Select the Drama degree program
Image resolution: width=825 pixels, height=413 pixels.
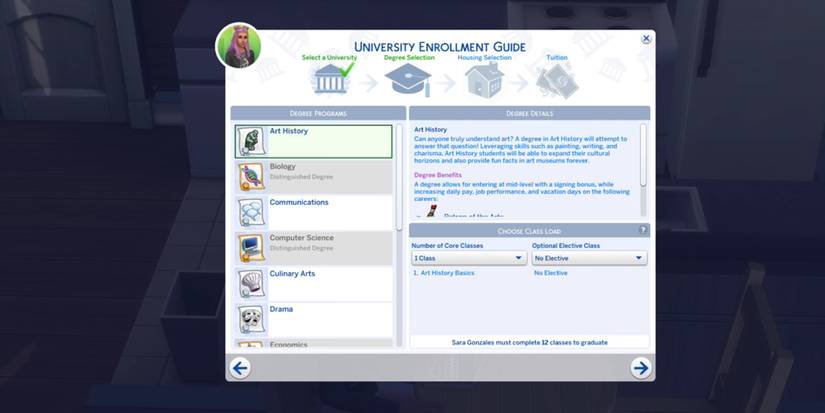tap(314, 320)
